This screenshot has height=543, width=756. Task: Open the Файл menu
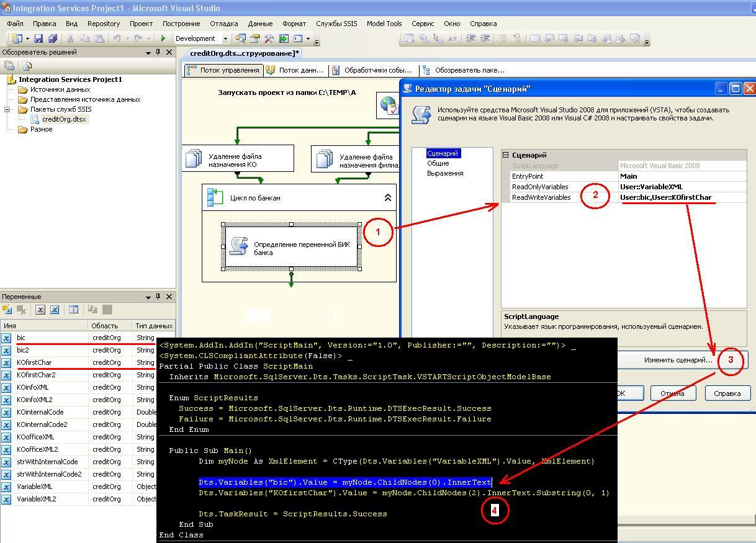16,24
